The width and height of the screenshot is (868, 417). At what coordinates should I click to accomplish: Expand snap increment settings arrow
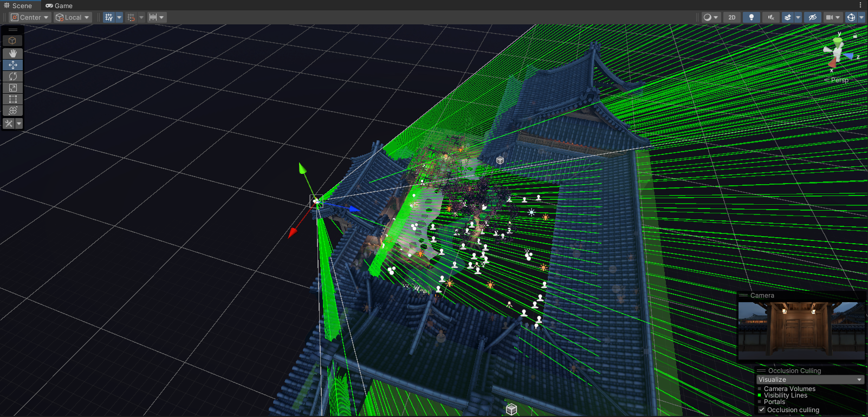click(x=161, y=17)
